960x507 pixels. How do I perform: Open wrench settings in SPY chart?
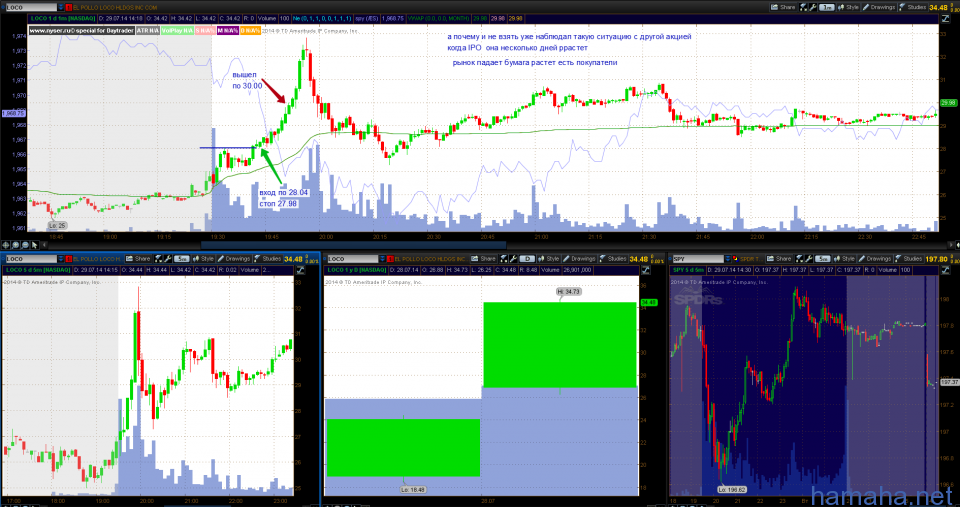click(809, 259)
